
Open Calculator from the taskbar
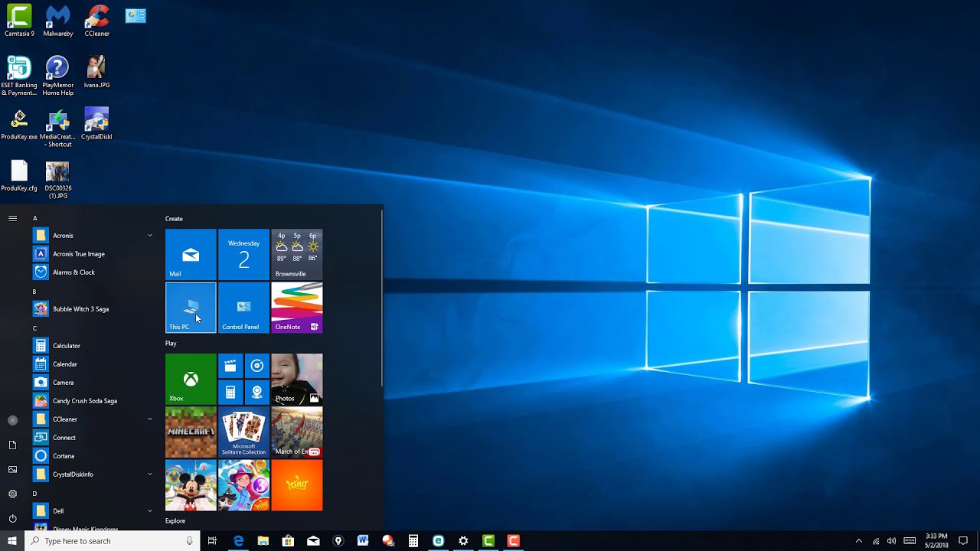tap(413, 541)
